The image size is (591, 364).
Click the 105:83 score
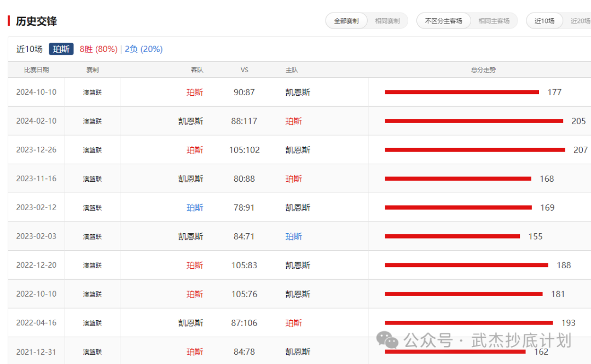[x=244, y=265]
